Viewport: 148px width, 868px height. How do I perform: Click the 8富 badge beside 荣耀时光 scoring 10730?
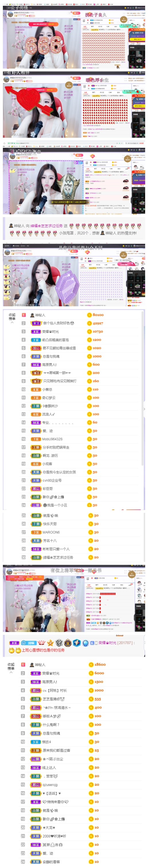(x=36, y=331)
